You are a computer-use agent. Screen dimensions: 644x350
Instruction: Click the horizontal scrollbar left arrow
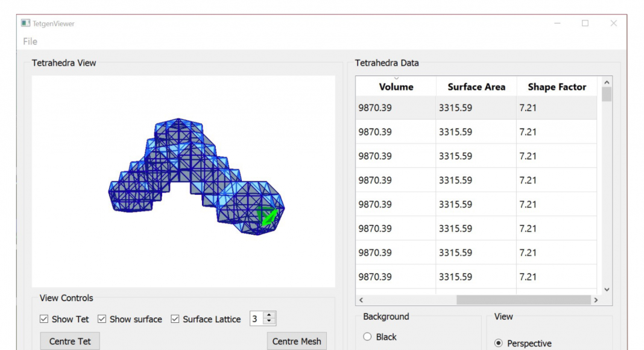pyautogui.click(x=361, y=300)
